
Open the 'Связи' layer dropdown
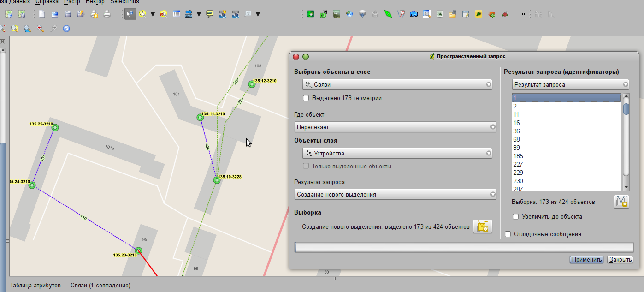[397, 85]
